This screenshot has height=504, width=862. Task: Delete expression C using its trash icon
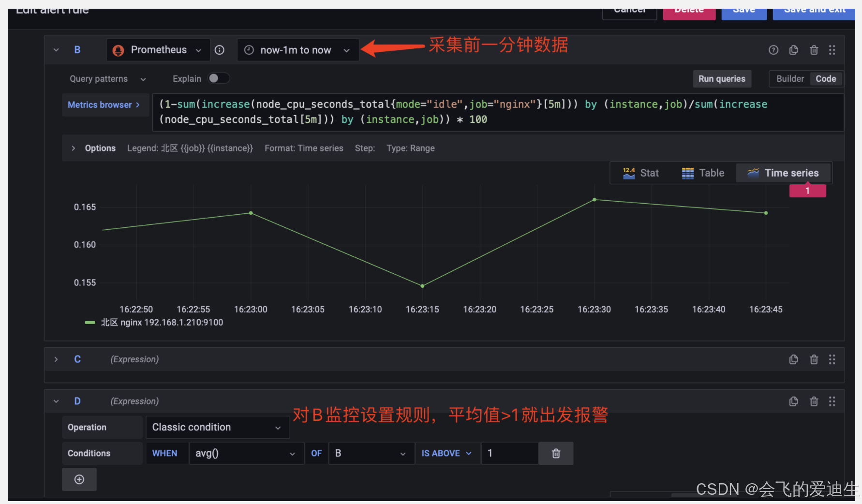pyautogui.click(x=814, y=359)
